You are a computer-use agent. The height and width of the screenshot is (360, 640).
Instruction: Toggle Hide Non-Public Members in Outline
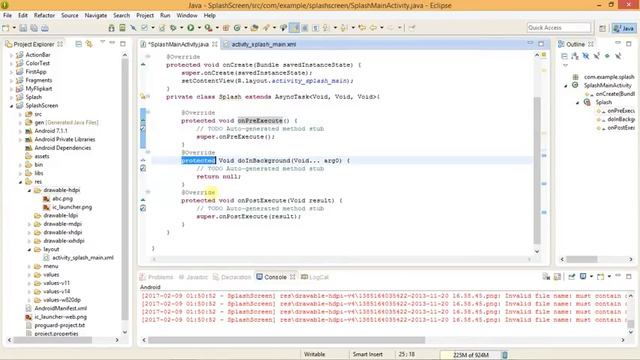coord(607,56)
